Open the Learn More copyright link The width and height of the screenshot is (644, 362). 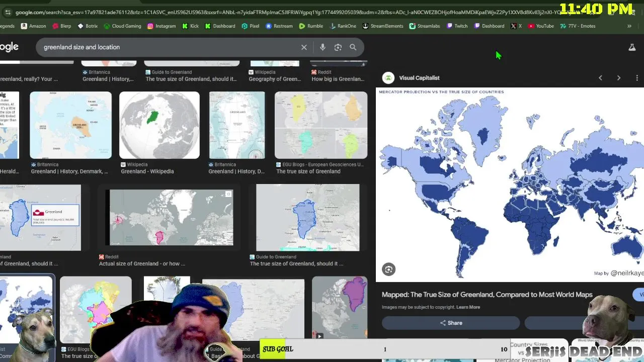(x=468, y=307)
